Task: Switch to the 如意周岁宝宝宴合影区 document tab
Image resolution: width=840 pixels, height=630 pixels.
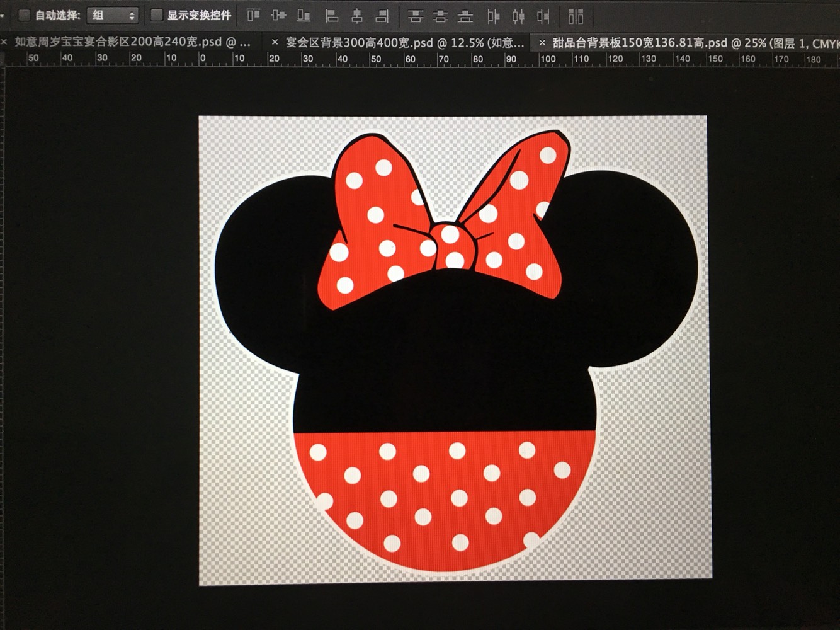Action: pyautogui.click(x=133, y=42)
